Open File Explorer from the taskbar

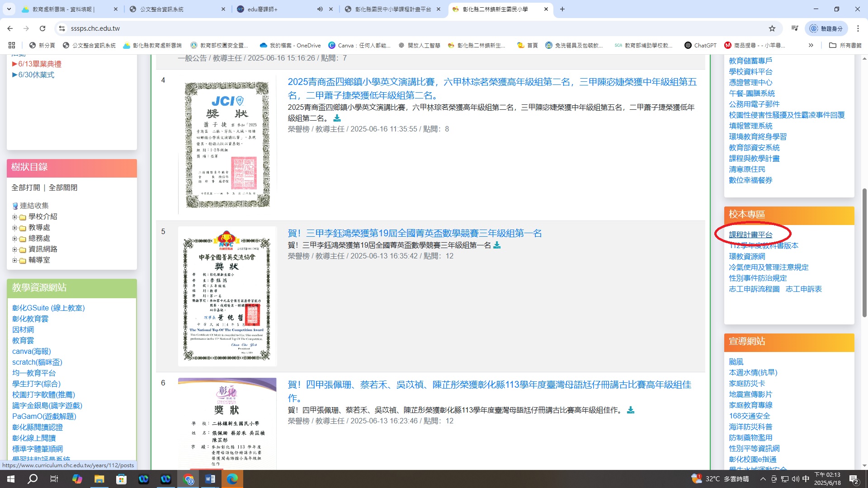click(99, 479)
